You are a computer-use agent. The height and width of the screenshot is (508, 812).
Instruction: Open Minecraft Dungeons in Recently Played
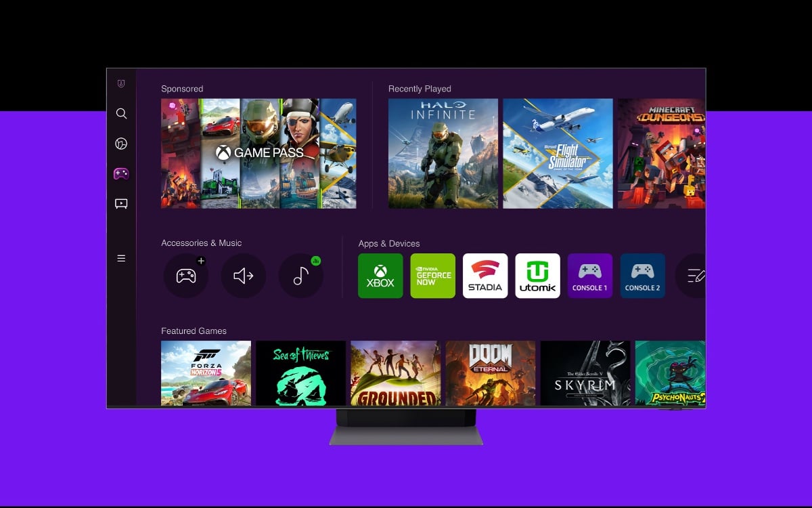662,154
